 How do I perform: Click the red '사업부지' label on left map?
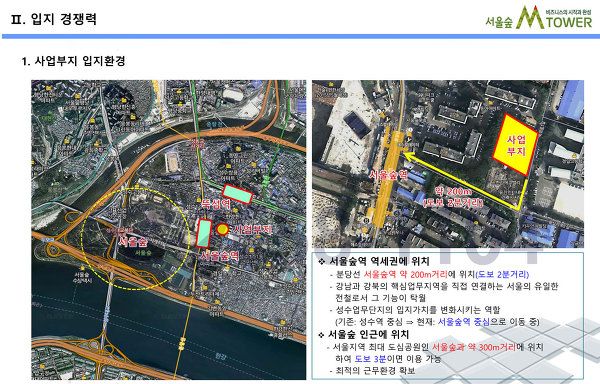pyautogui.click(x=253, y=229)
